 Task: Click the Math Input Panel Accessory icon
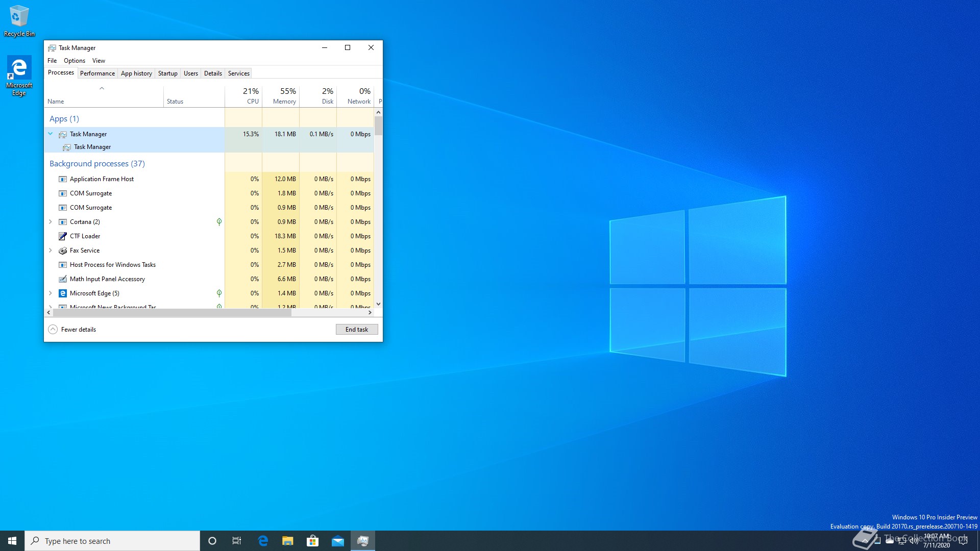coord(62,279)
